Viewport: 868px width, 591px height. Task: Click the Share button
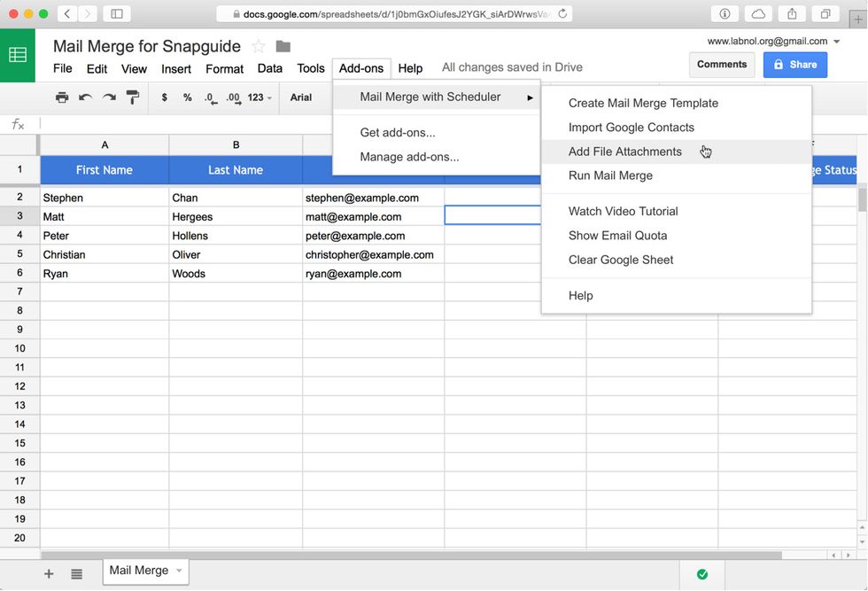[x=794, y=65]
